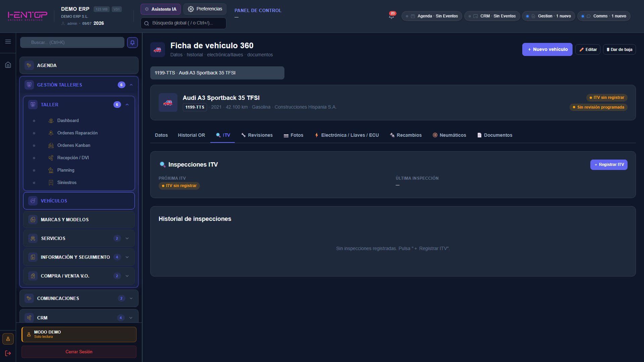Click the VEHÍCULOS section icon
This screenshot has height=362, width=644.
click(x=33, y=201)
